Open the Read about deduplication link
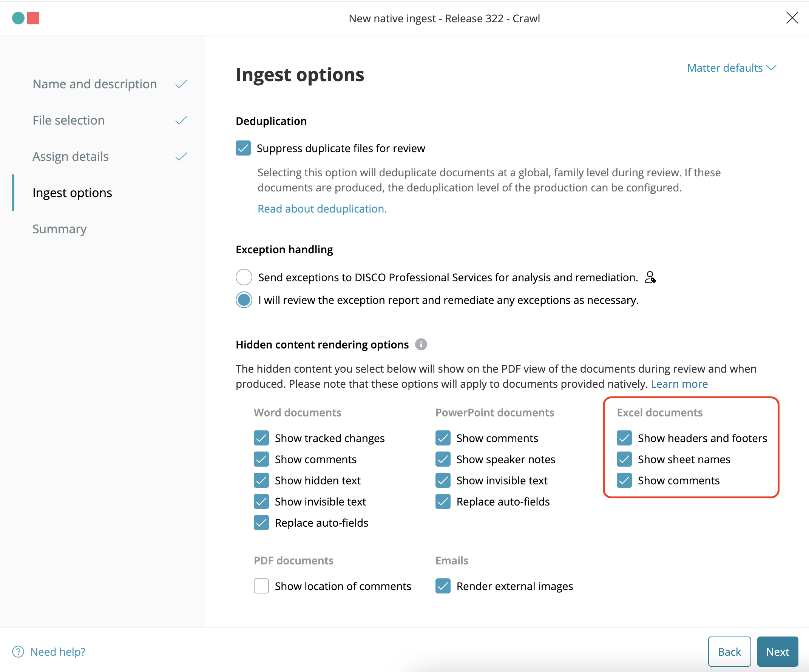This screenshot has width=809, height=672. [x=322, y=209]
